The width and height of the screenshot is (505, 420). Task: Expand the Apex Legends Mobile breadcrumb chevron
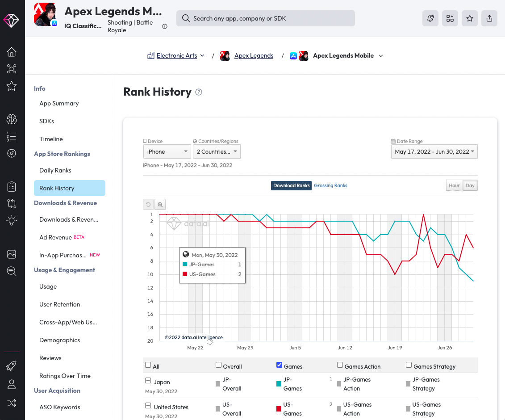point(381,56)
